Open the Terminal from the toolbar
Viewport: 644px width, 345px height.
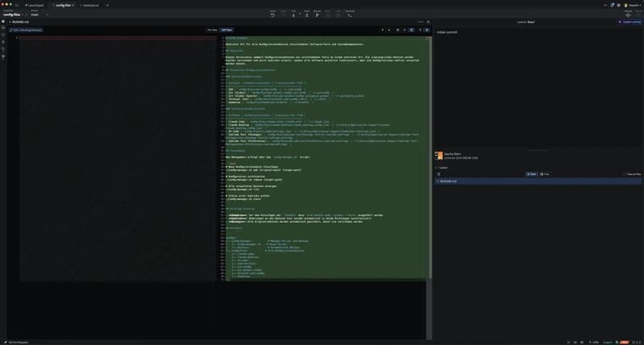coord(350,14)
